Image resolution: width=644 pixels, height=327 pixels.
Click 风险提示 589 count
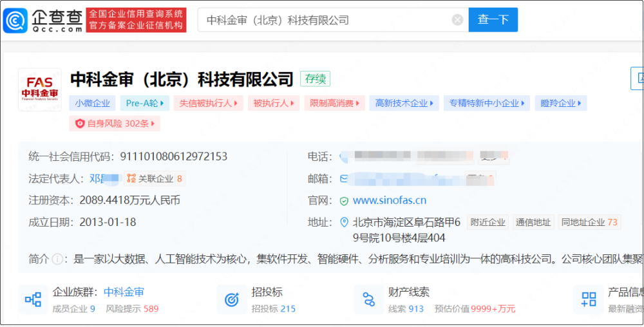coord(132,309)
